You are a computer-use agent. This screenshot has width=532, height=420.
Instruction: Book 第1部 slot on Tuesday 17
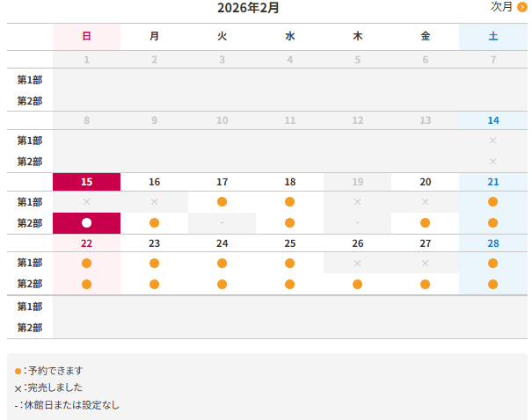[x=222, y=201]
